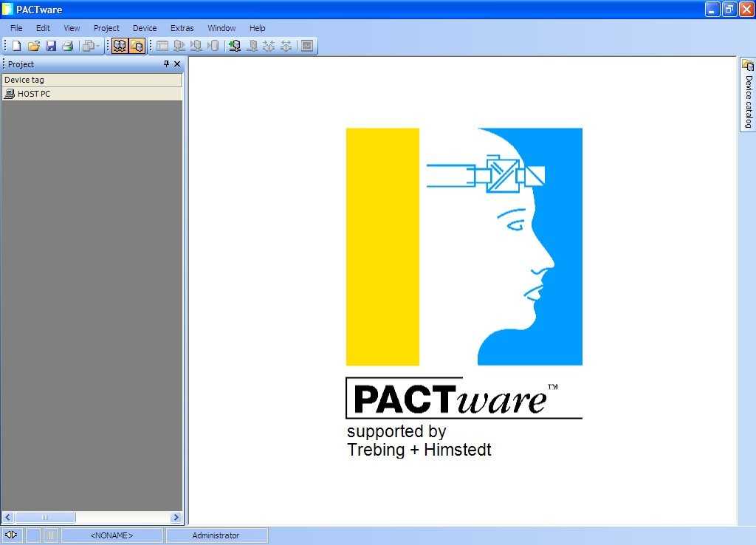Open the File menu

(16, 28)
